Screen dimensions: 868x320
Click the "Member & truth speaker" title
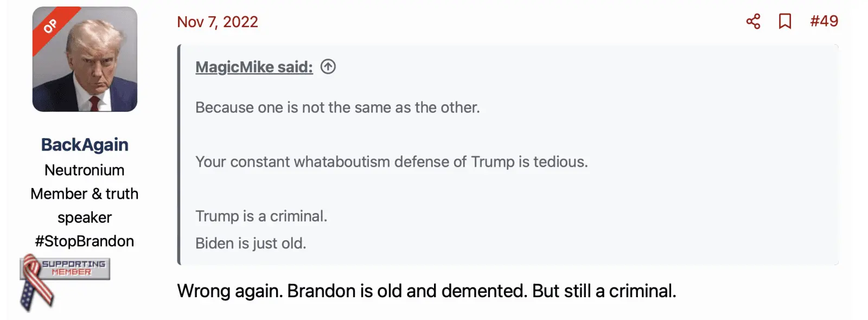click(x=85, y=205)
